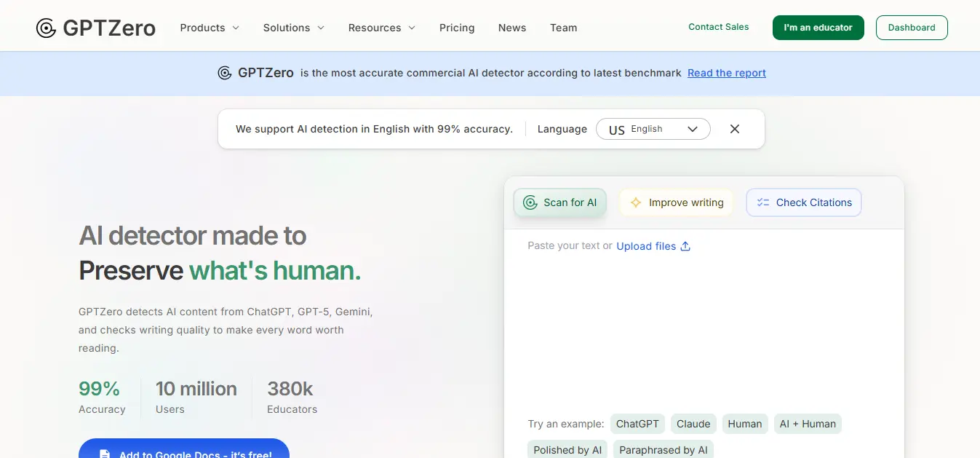Click into the Paste your text area
This screenshot has height=458, width=980.
point(704,320)
